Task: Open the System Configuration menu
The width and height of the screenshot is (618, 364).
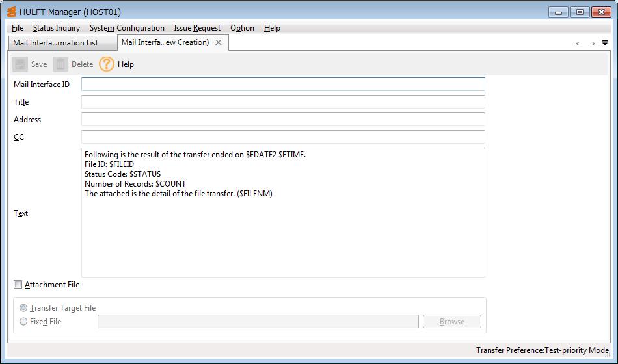Action: click(127, 28)
